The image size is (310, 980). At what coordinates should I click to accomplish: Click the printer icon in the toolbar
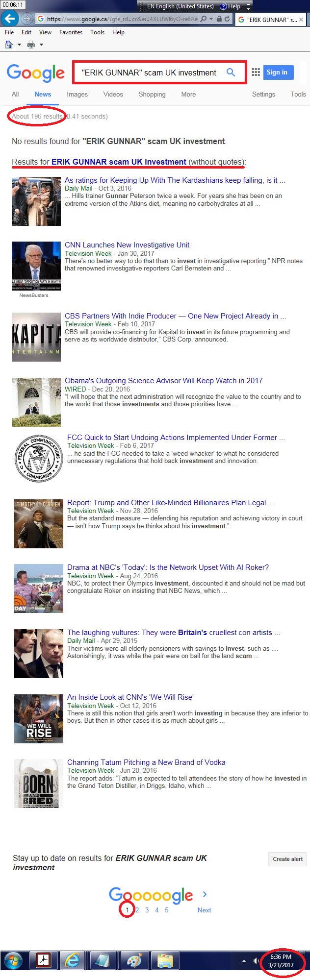(31, 45)
